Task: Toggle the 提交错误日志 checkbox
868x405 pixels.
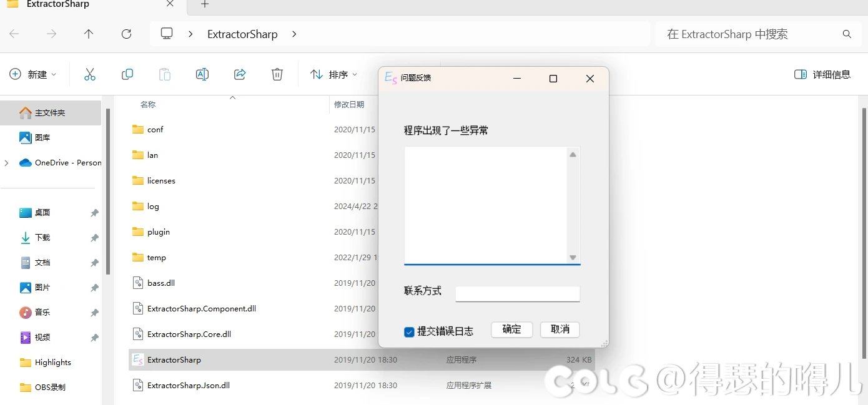Action: coord(410,332)
